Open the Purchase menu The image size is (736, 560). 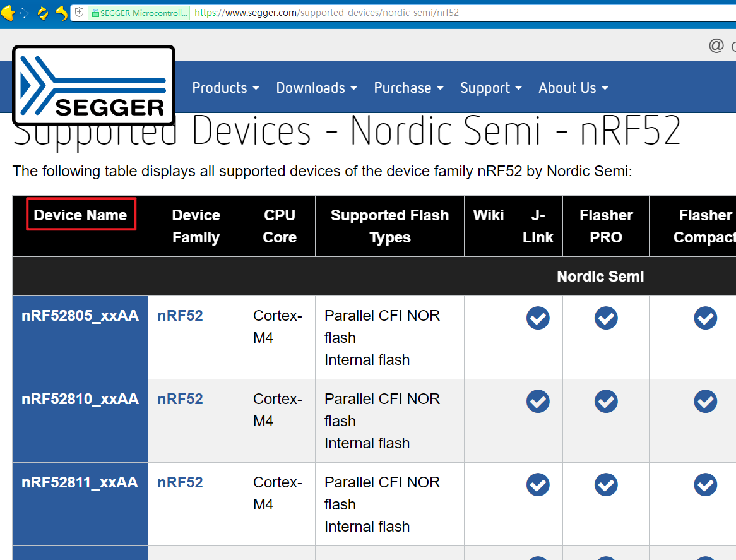point(408,88)
